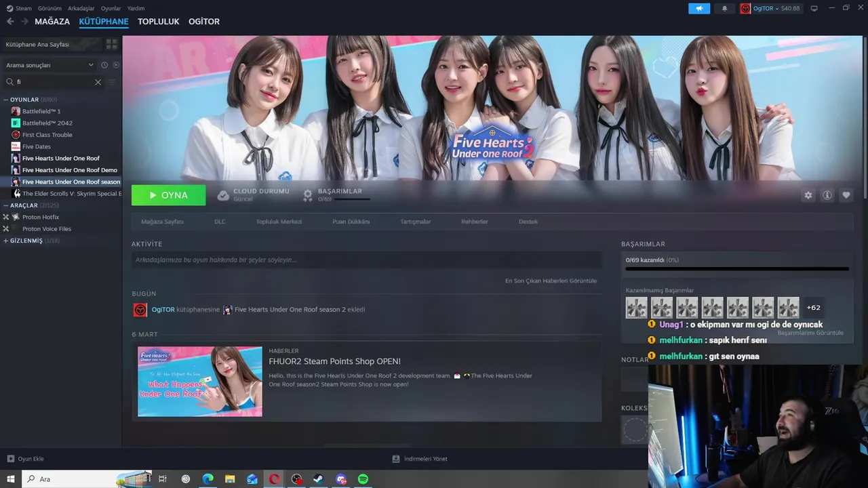Open the notifications bell
Viewport: 868px width, 488px height.
pos(724,8)
